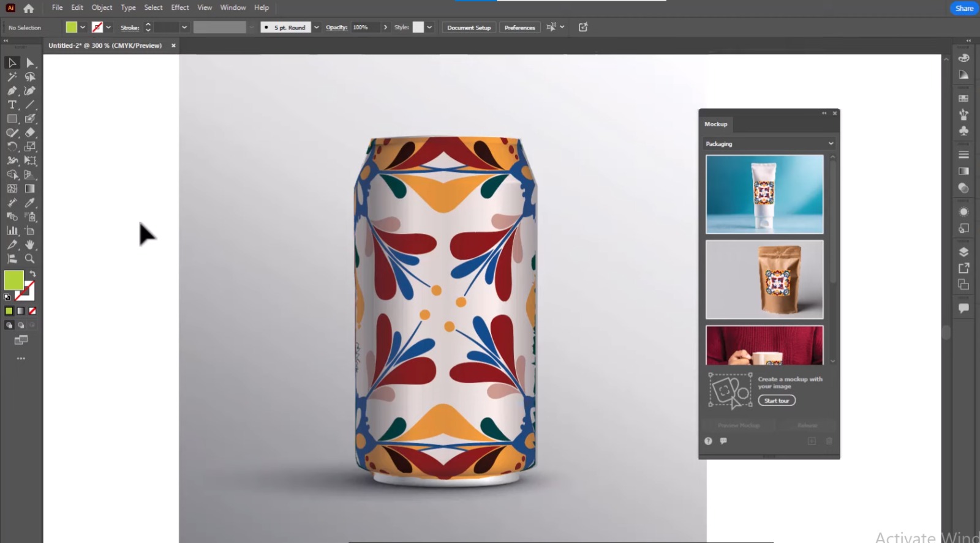Click the Share button
The width and height of the screenshot is (980, 543).
pos(964,9)
